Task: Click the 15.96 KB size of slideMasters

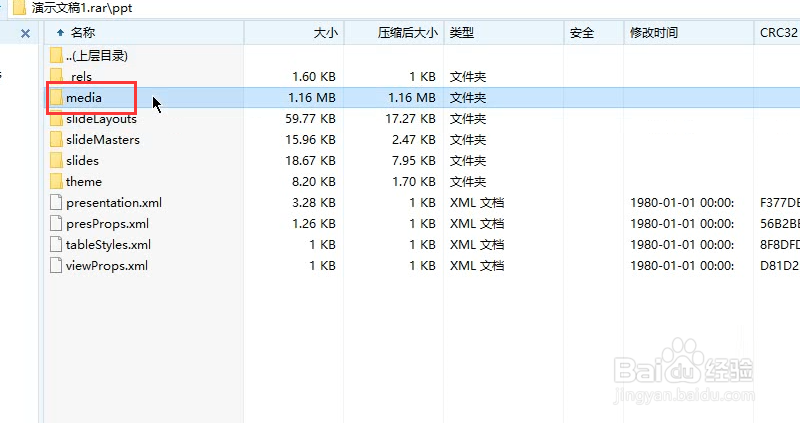Action: [x=310, y=139]
